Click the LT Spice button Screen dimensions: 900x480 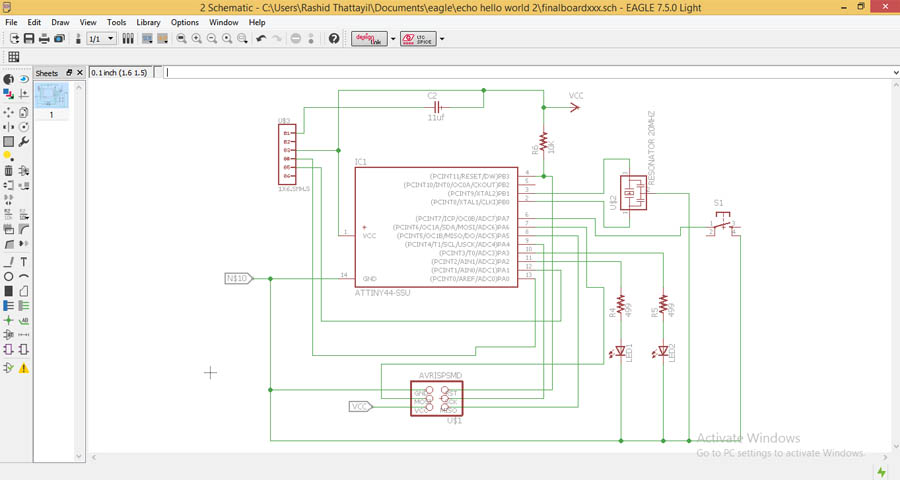tap(418, 38)
